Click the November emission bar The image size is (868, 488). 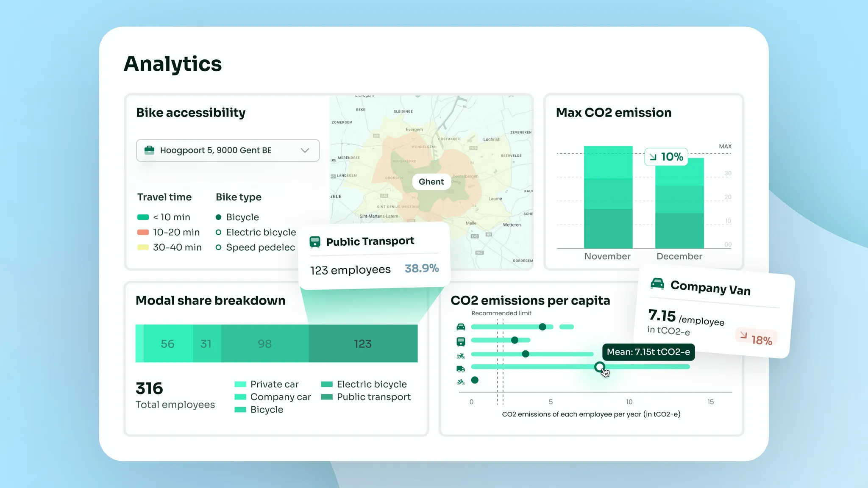608,197
